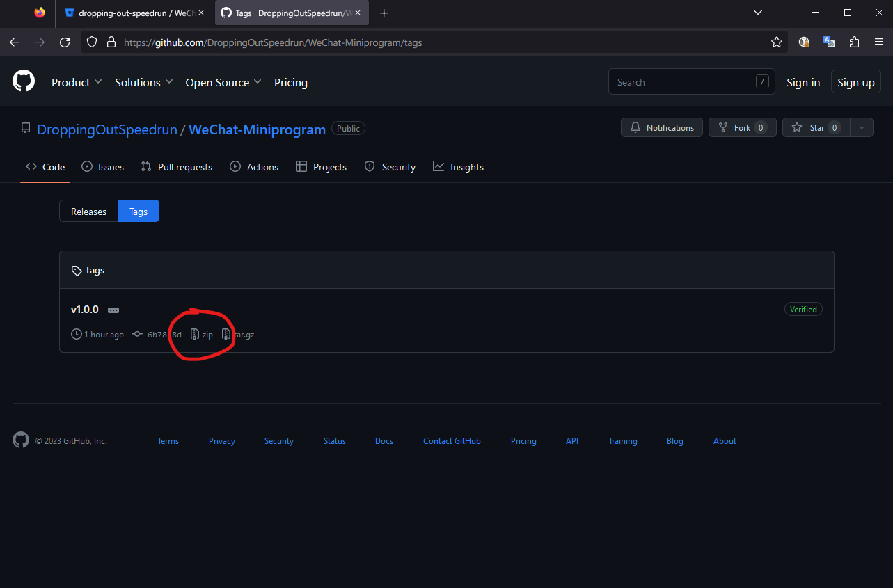Open the Terms footer link
Screen dimensions: 893x588
pos(168,441)
